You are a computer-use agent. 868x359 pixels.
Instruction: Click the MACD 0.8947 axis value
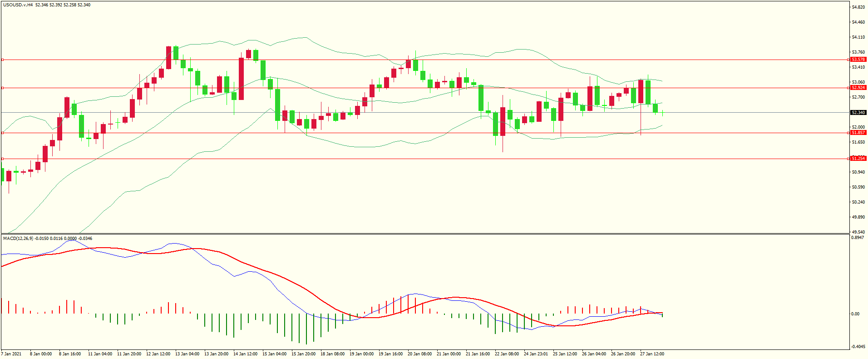(x=858, y=238)
